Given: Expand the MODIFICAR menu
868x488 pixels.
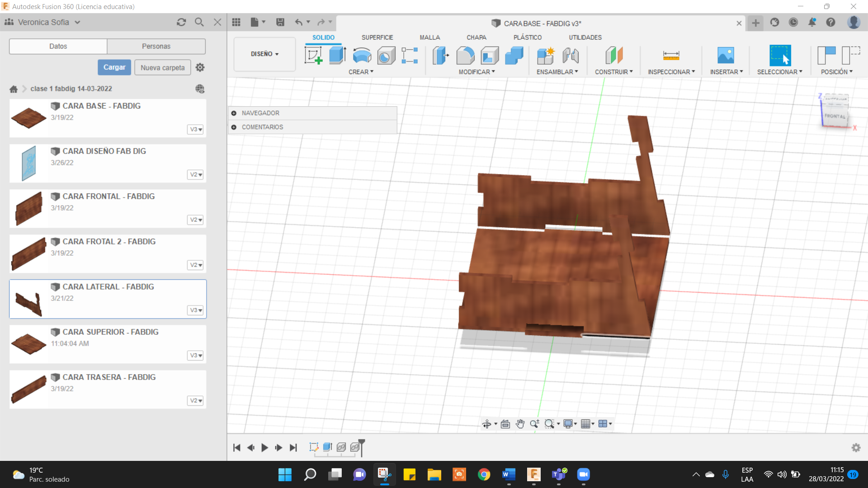Looking at the screenshot, I should click(476, 72).
